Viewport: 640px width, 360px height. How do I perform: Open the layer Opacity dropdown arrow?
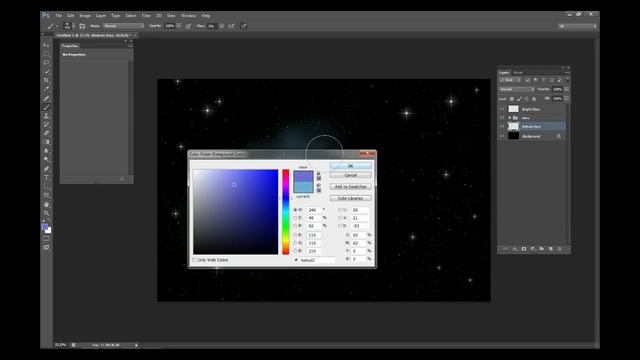(x=567, y=89)
